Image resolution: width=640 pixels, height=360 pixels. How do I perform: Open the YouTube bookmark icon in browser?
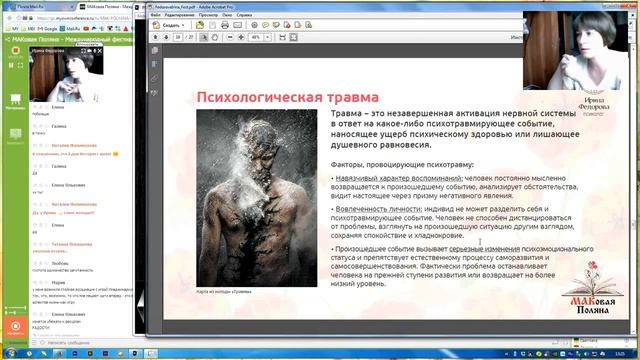(86, 29)
